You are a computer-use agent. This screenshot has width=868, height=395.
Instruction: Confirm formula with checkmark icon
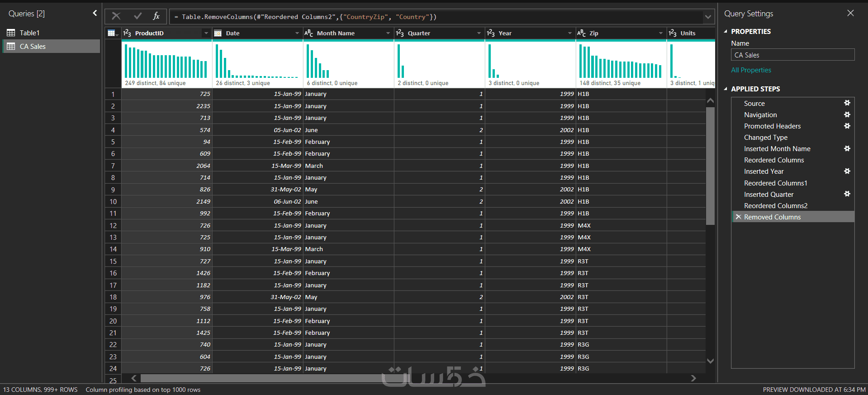click(138, 16)
